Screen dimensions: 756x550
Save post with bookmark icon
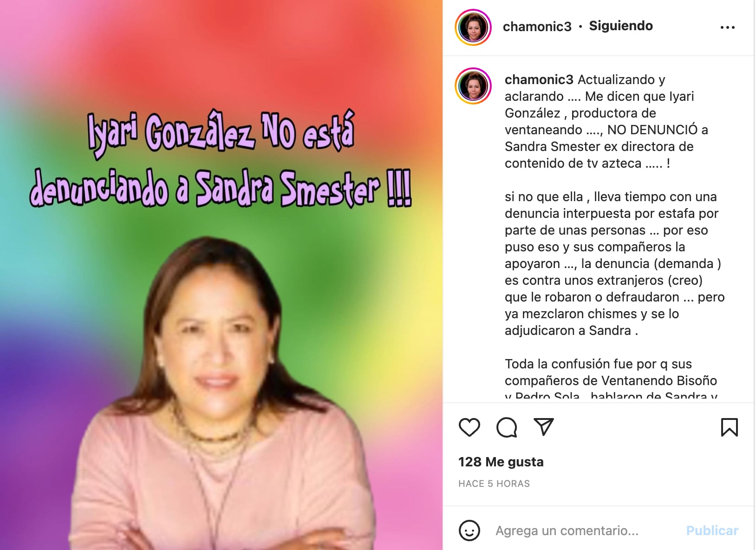729,427
